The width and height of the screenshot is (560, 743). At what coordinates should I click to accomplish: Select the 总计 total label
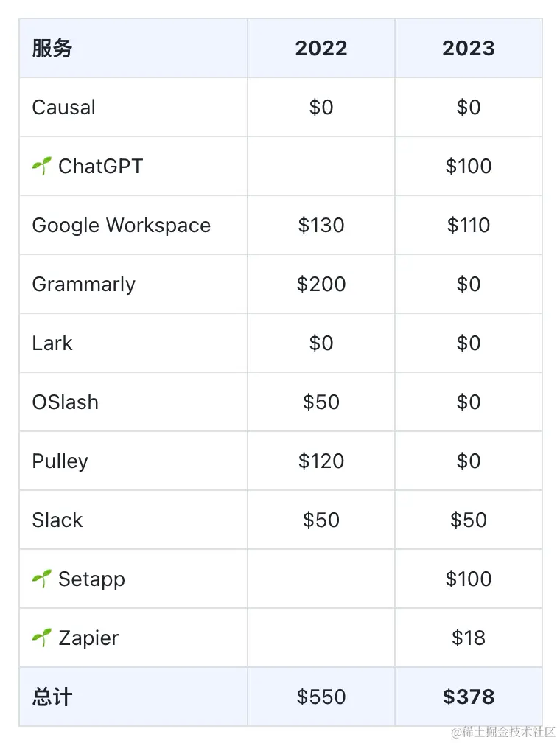click(52, 697)
